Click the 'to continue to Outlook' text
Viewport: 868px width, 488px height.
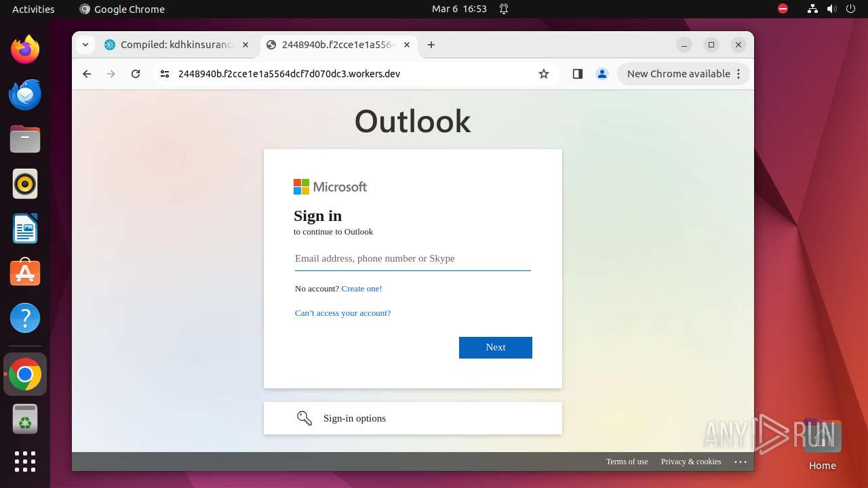(x=333, y=232)
